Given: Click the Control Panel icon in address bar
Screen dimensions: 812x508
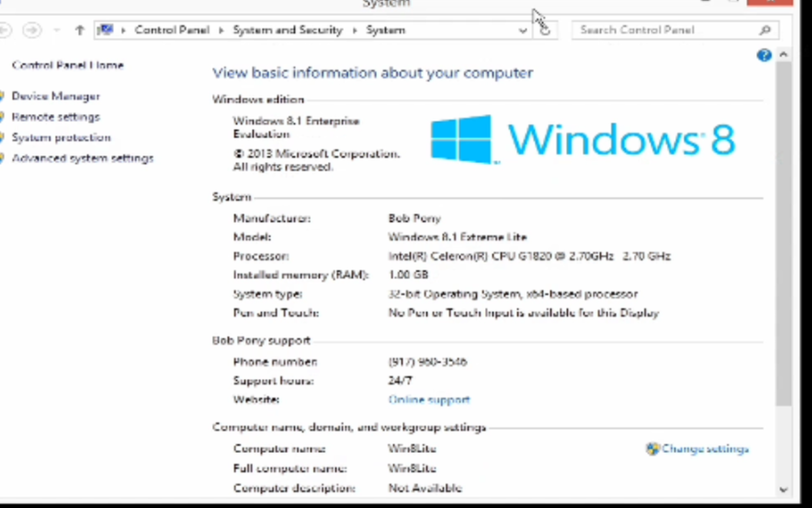Looking at the screenshot, I should [x=105, y=30].
